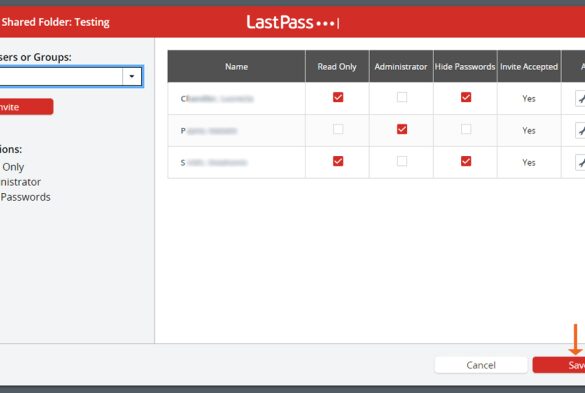Click the Passwords permission label in left panel
Screen dimensions: 585x393
25,197
